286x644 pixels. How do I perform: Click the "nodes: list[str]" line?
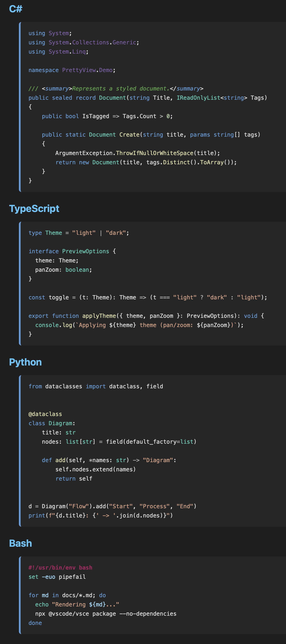(119, 442)
